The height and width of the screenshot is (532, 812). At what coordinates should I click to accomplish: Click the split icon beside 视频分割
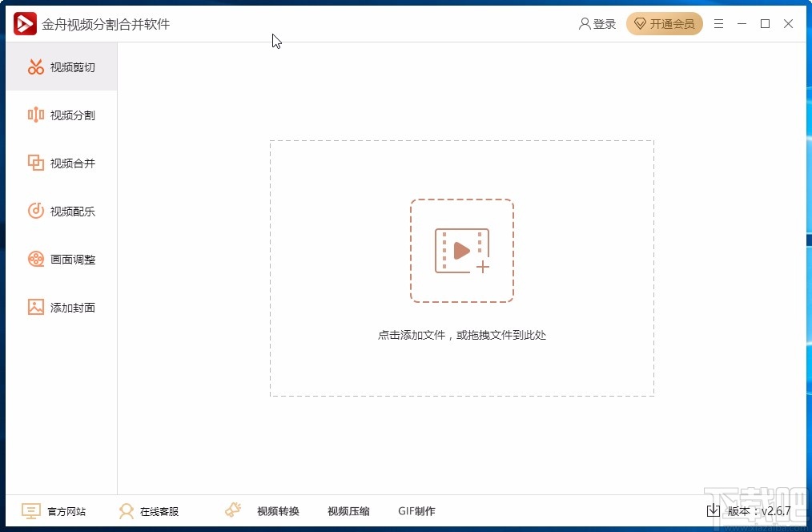[36, 115]
